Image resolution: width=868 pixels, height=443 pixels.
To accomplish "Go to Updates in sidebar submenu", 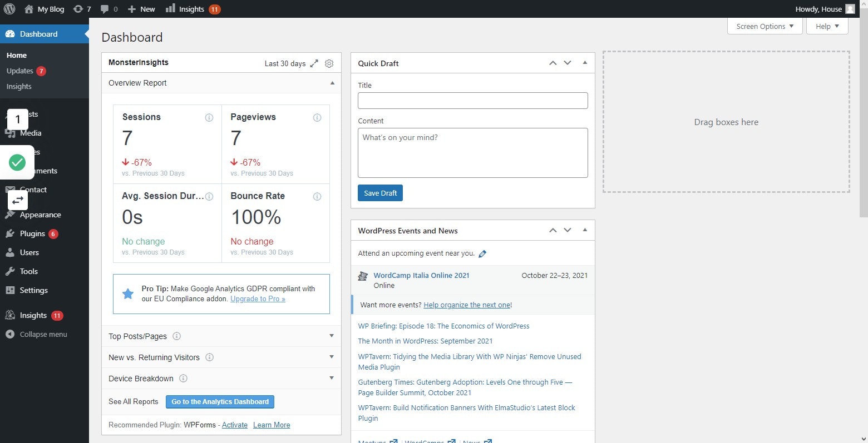I will click(26, 71).
